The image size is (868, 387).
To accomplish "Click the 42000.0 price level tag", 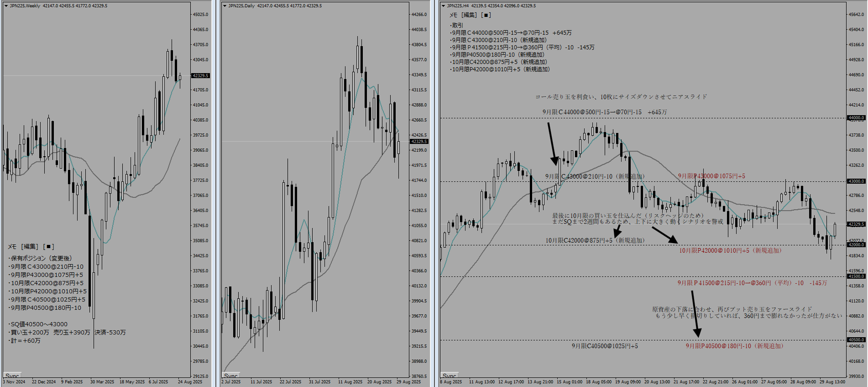I will tap(856, 245).
